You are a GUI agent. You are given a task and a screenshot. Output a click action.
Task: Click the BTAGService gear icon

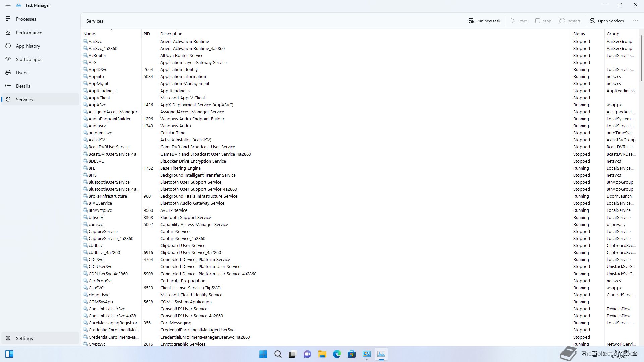(x=85, y=203)
